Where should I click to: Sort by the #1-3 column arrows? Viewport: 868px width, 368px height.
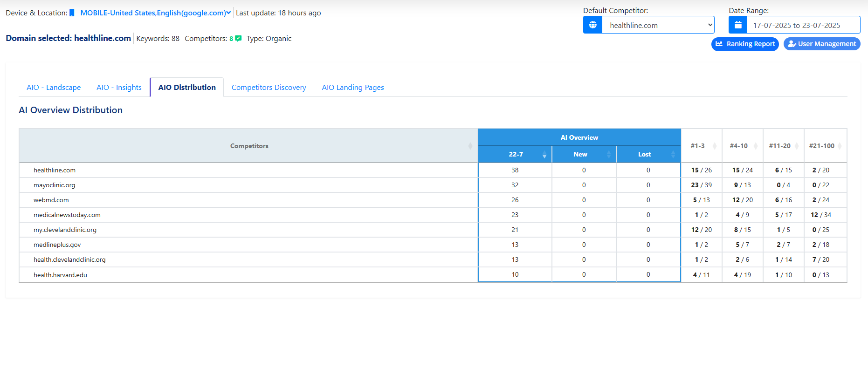click(x=715, y=146)
